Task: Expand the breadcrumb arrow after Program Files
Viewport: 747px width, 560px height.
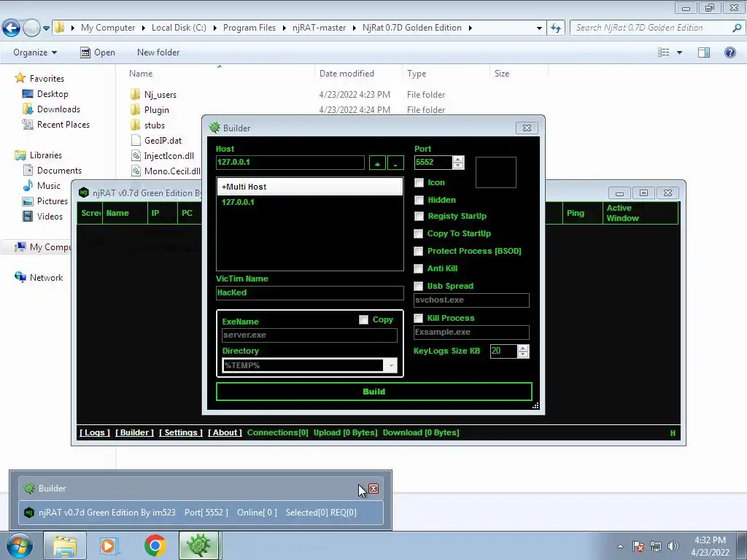Action: click(284, 28)
